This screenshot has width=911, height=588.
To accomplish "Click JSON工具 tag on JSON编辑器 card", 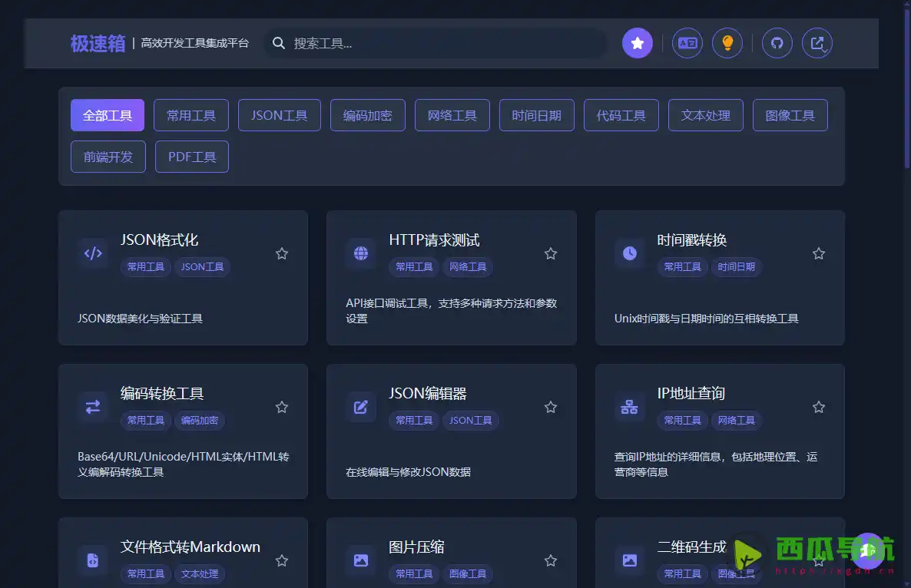I will (471, 420).
